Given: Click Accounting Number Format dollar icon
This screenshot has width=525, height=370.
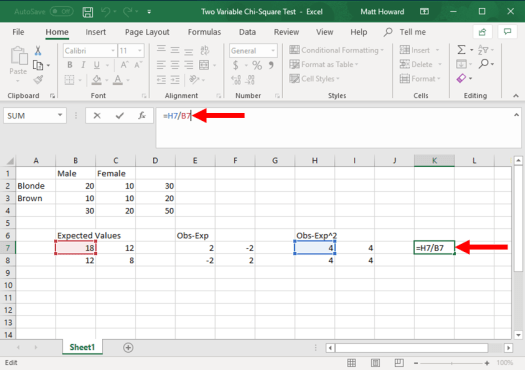Looking at the screenshot, I should coord(236,65).
